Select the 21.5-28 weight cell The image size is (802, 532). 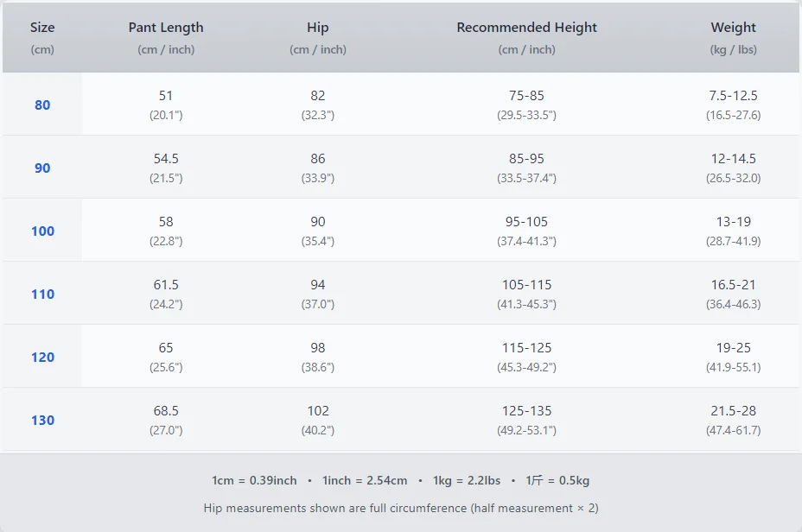733,411
